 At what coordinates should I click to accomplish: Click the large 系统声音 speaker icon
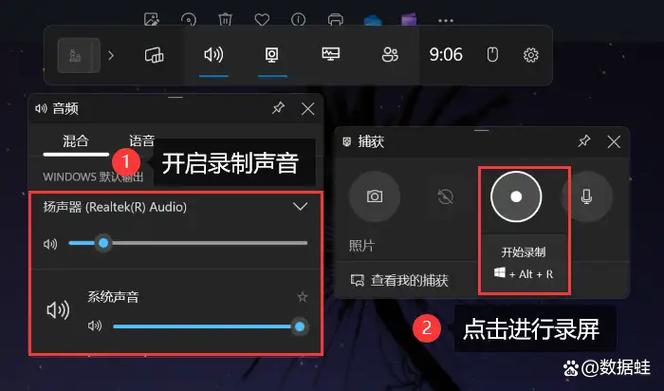pos(58,310)
